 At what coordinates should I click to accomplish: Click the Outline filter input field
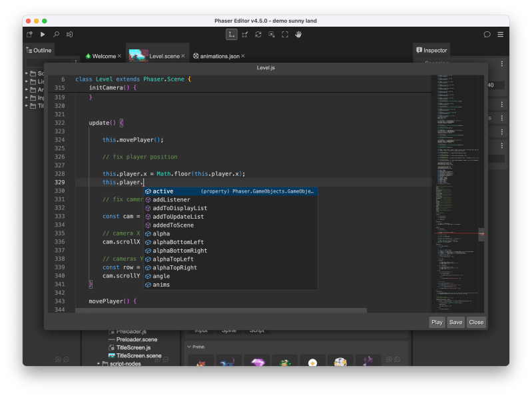click(x=49, y=63)
